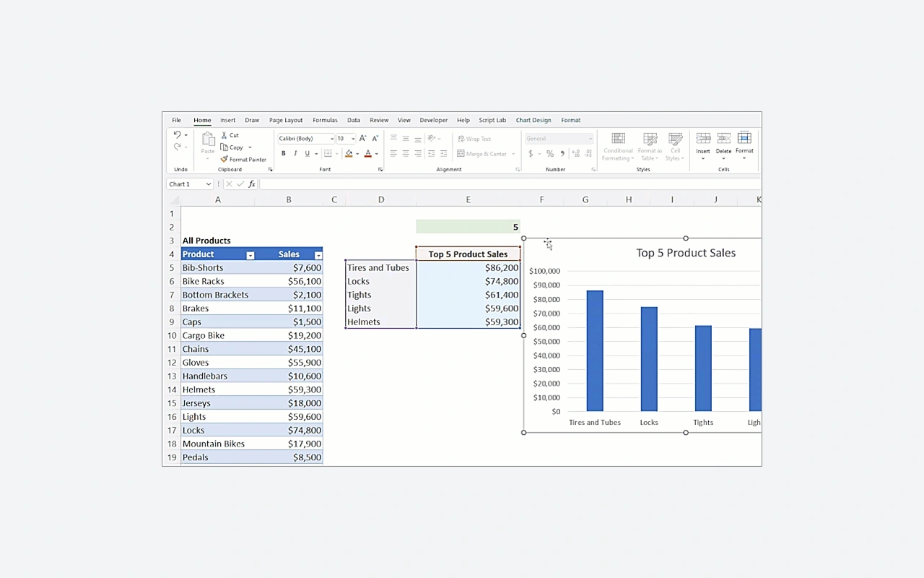Image resolution: width=924 pixels, height=578 pixels.
Task: Switch to the Page Layout tab
Action: click(x=286, y=120)
